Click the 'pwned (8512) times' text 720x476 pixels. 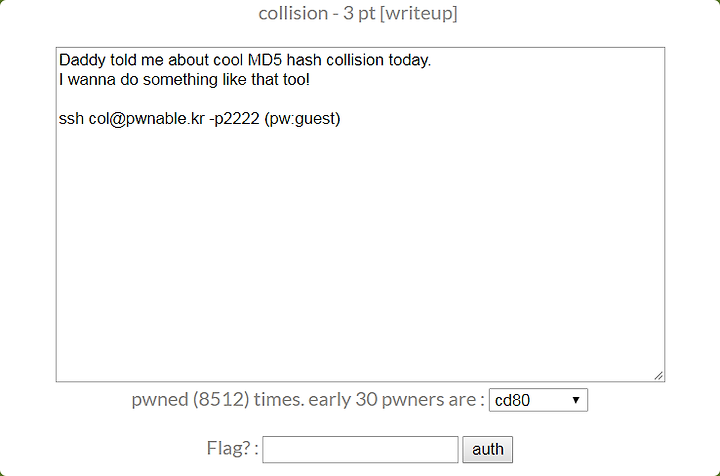[x=218, y=400]
